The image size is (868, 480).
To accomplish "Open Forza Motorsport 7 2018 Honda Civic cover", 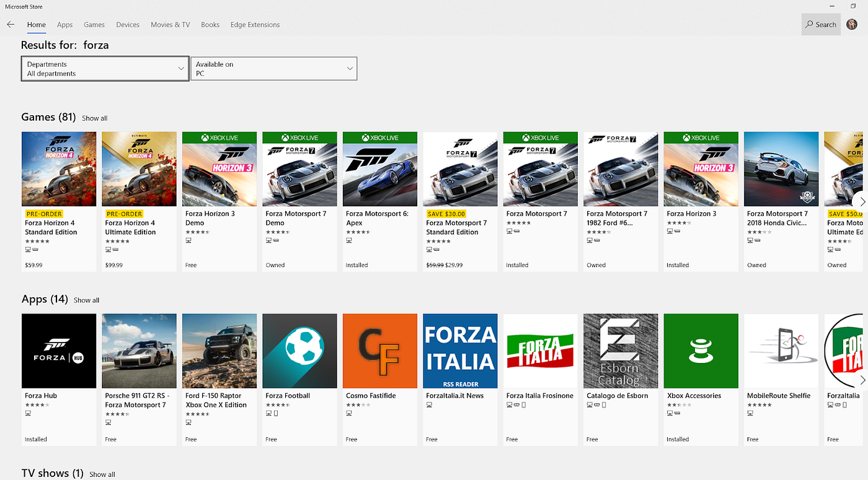I will point(781,169).
